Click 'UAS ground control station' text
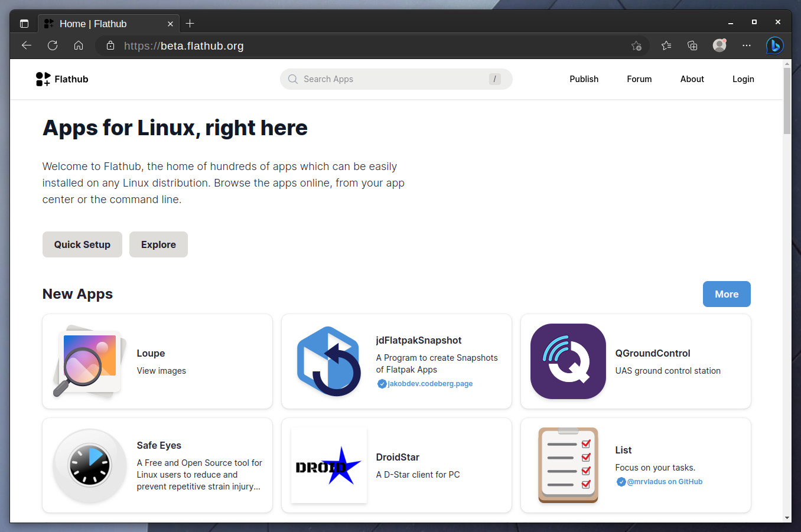The image size is (801, 532). click(x=667, y=371)
